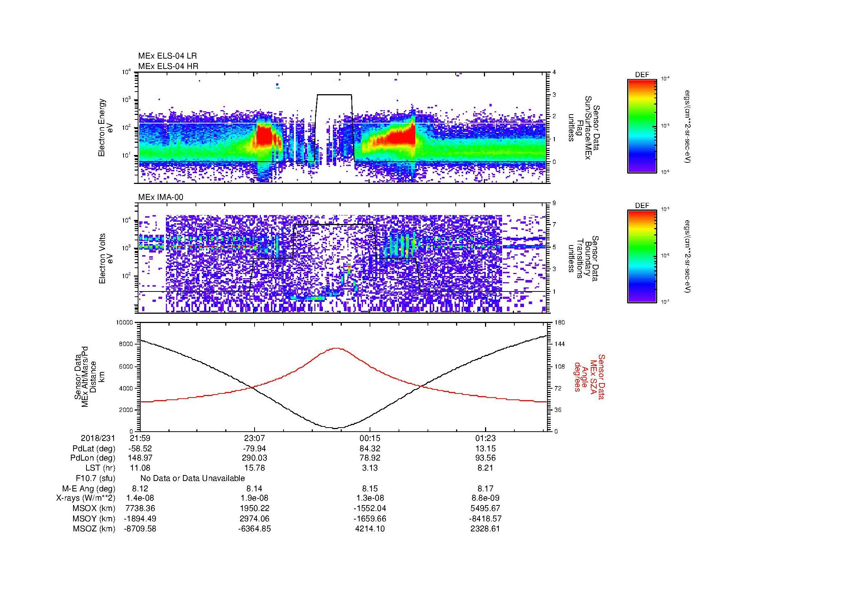Click the X-rays value 1.9e-08
This screenshot has height=613, width=868.
pos(255,498)
